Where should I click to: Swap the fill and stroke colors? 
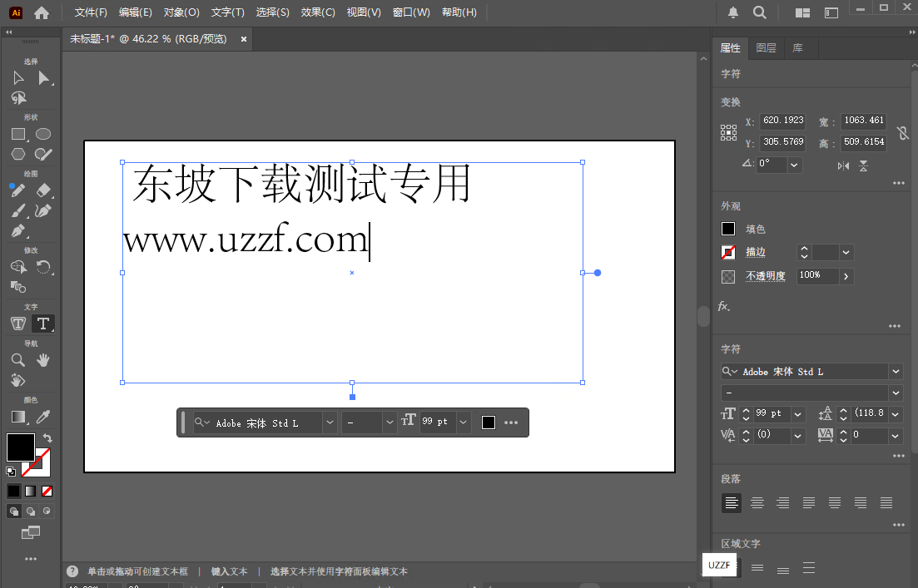(x=48, y=438)
